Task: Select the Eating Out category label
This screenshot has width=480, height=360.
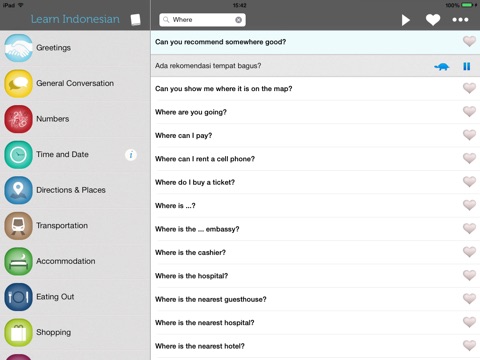Action: pos(55,297)
